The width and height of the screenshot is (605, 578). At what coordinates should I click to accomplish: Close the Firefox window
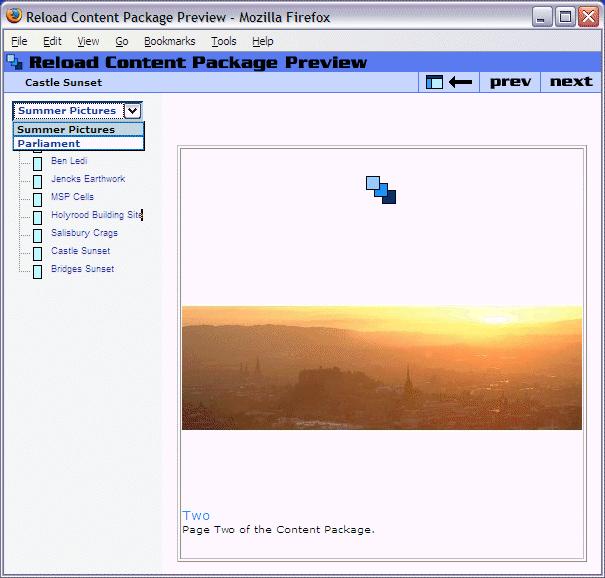(x=588, y=17)
